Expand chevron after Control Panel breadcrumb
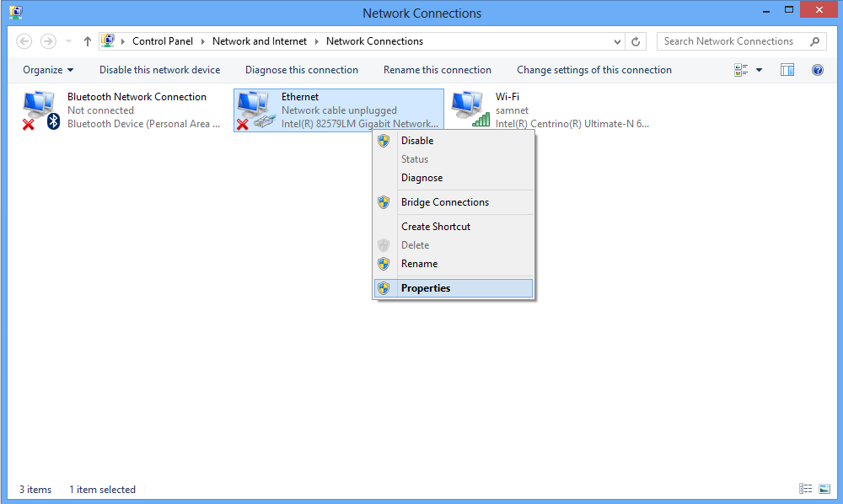The height and width of the screenshot is (504, 843). [203, 41]
